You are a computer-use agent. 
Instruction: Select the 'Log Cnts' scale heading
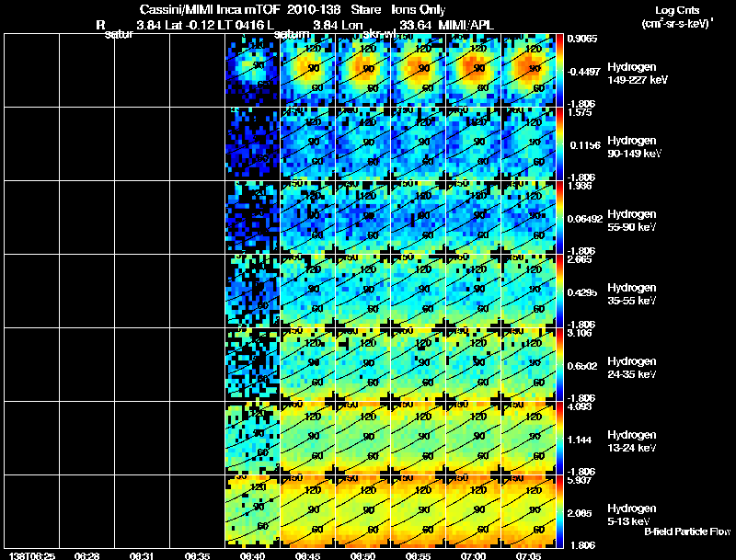[677, 10]
